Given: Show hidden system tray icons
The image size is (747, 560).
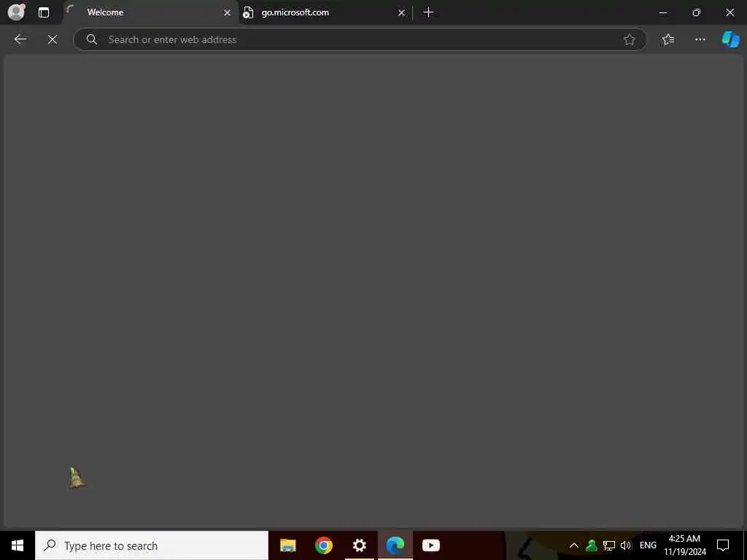Looking at the screenshot, I should click(x=574, y=545).
